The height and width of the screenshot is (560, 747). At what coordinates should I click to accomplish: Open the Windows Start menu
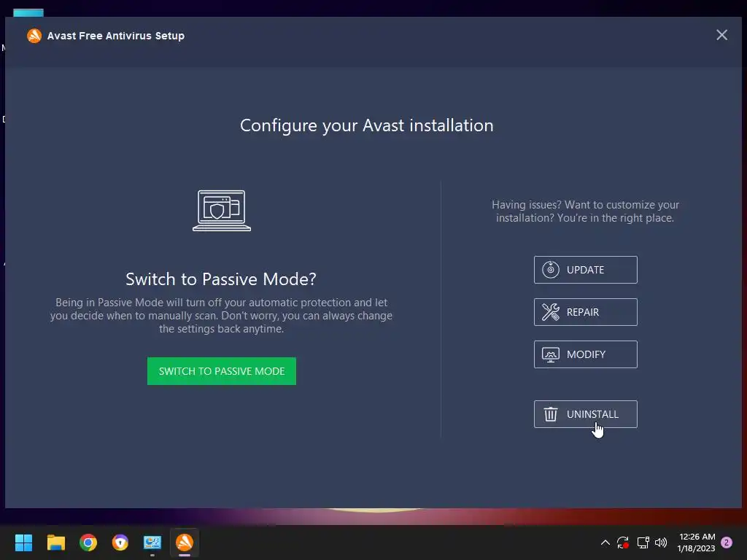23,542
